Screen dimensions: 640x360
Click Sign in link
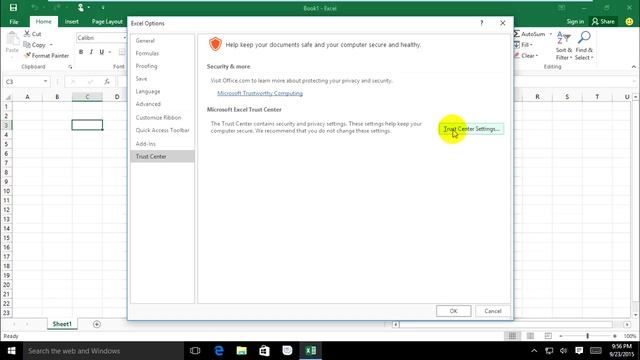coord(575,22)
